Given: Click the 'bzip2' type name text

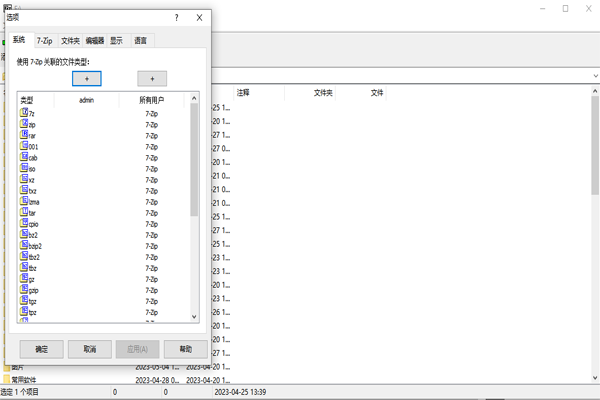Looking at the screenshot, I should pos(35,246).
